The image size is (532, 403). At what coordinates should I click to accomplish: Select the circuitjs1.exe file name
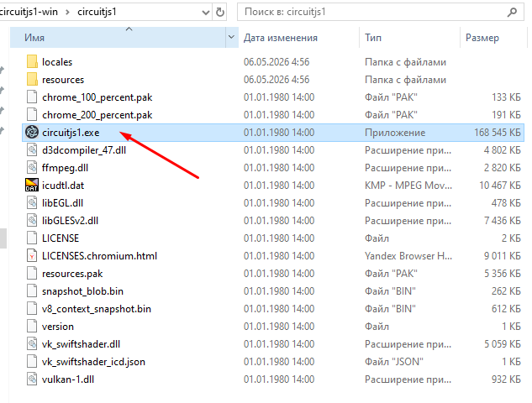71,133
